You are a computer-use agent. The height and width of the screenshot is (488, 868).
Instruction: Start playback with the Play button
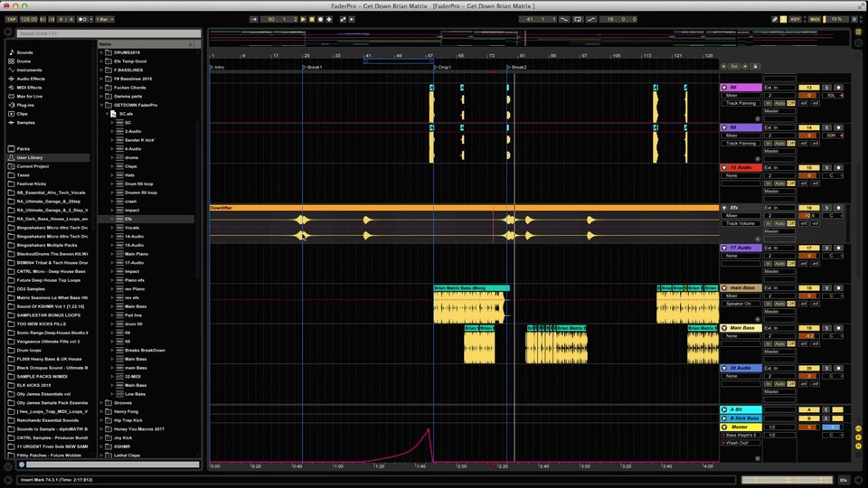[x=304, y=19]
